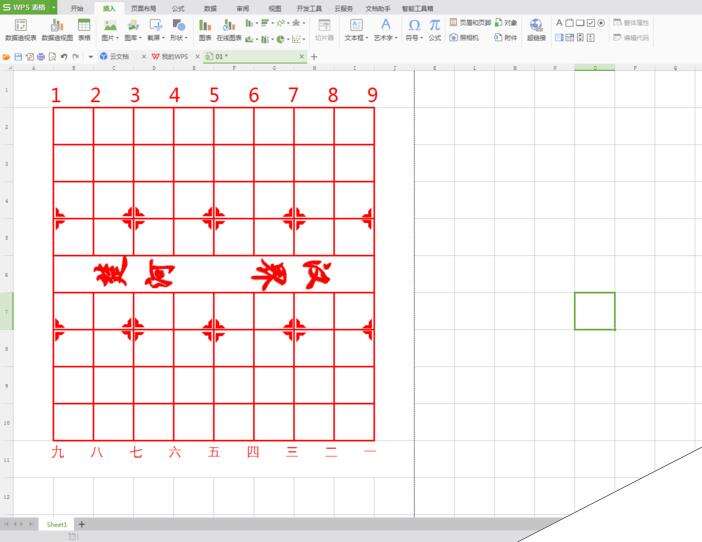Select the scroll bar form control
The image size is (702, 542).
pos(580,38)
